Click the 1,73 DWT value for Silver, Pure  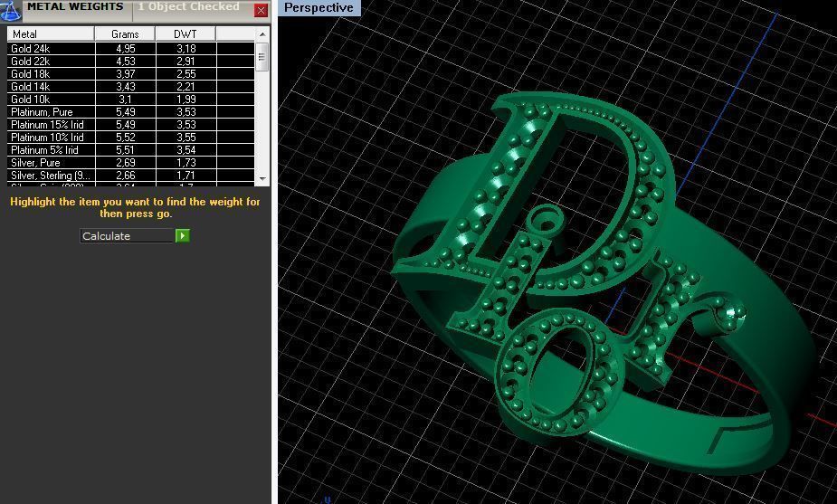click(186, 163)
